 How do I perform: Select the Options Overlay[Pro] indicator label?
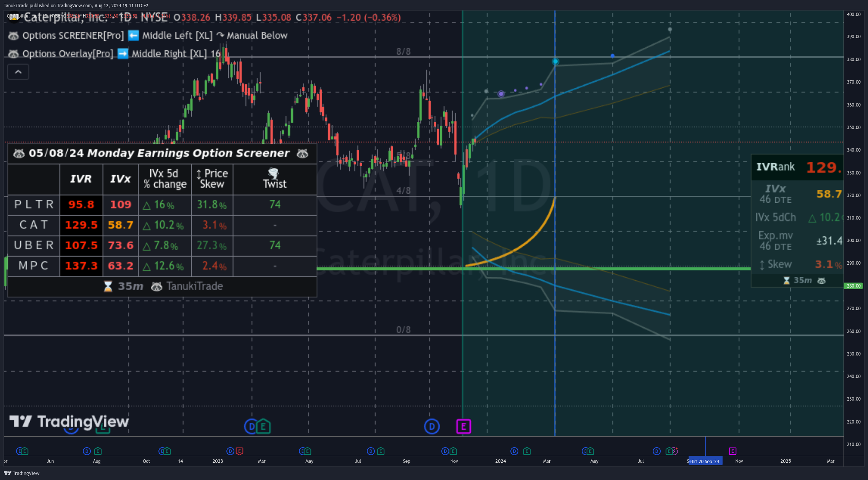click(68, 54)
